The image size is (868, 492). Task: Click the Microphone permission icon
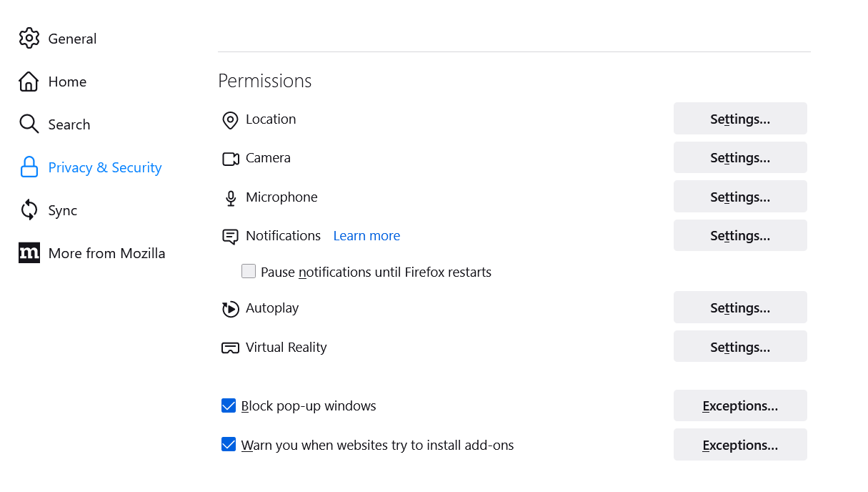tap(230, 198)
